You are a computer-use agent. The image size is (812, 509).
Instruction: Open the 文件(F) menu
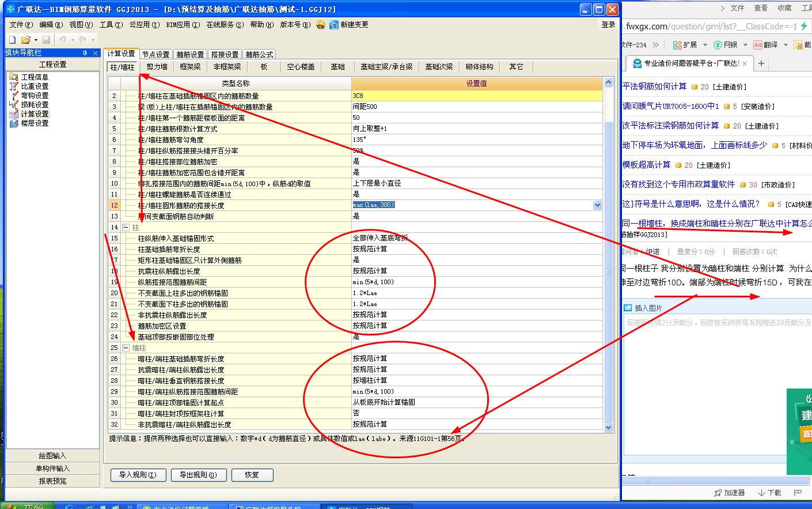(21, 25)
